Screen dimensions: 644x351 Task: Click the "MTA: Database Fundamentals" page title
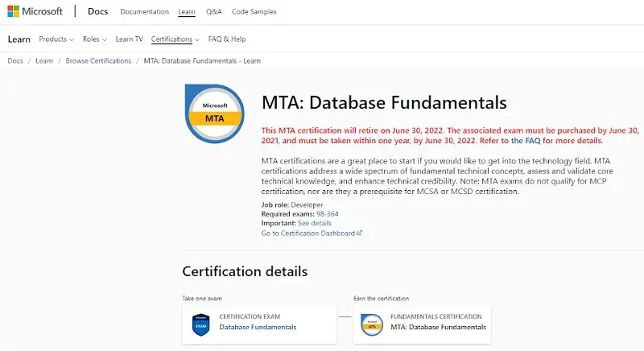[384, 102]
